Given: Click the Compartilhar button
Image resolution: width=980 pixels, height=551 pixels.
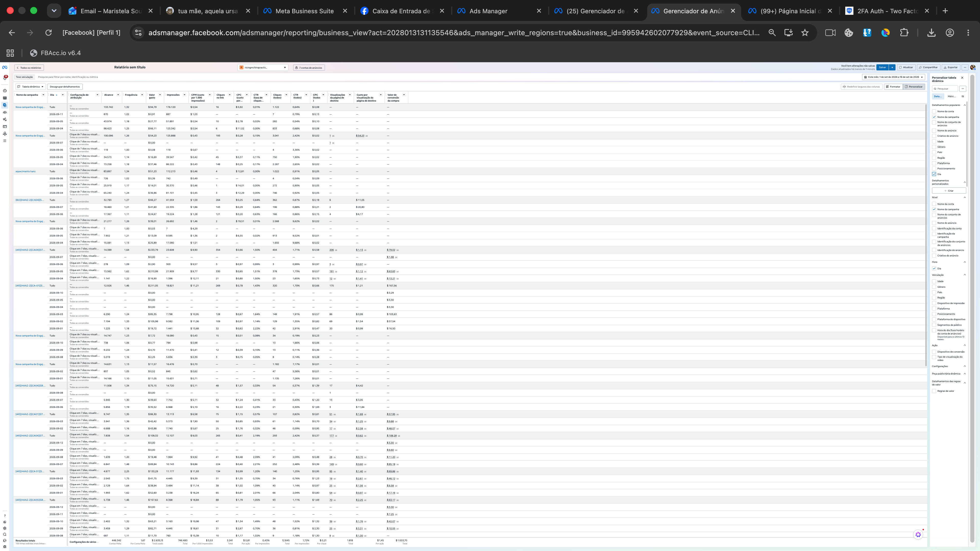Looking at the screenshot, I should click(928, 67).
